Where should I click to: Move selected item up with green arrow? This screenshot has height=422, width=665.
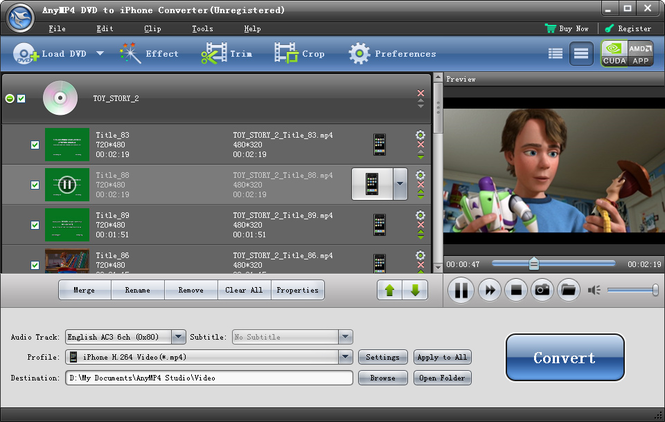(x=390, y=290)
